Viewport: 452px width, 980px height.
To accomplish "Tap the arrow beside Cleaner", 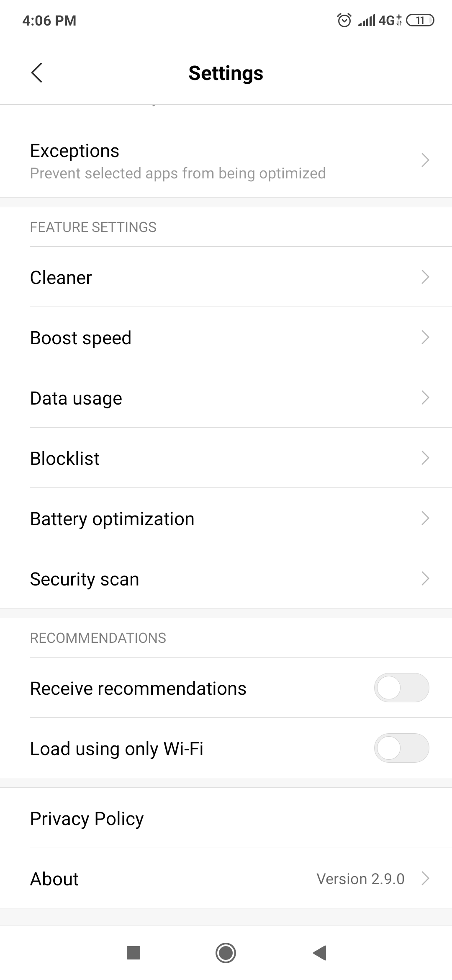I will pos(425,277).
